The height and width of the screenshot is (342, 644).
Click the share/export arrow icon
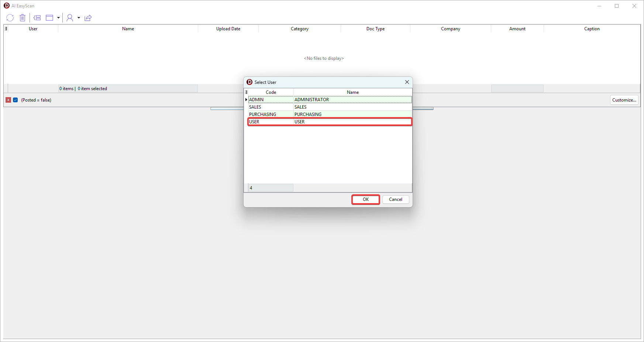coord(88,18)
